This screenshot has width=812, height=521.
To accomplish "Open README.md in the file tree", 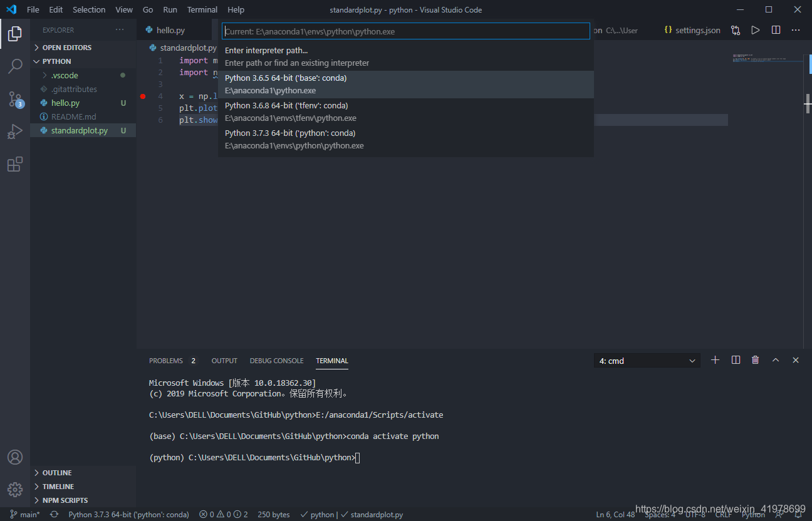I will [83, 116].
